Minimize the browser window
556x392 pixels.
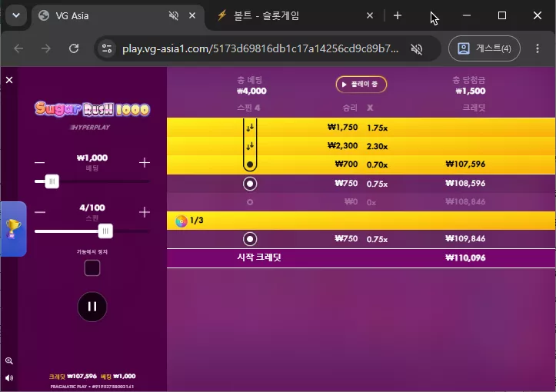[467, 15]
